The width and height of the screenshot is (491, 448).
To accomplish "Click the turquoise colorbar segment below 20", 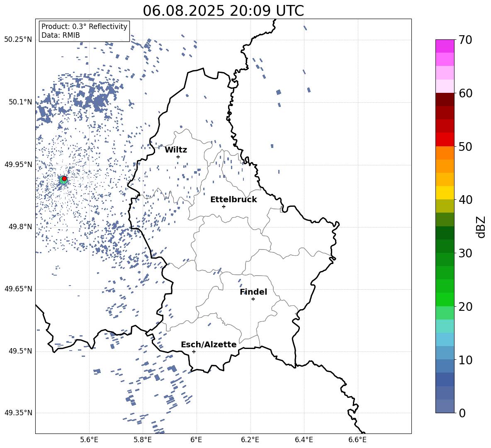I will click(x=445, y=326).
